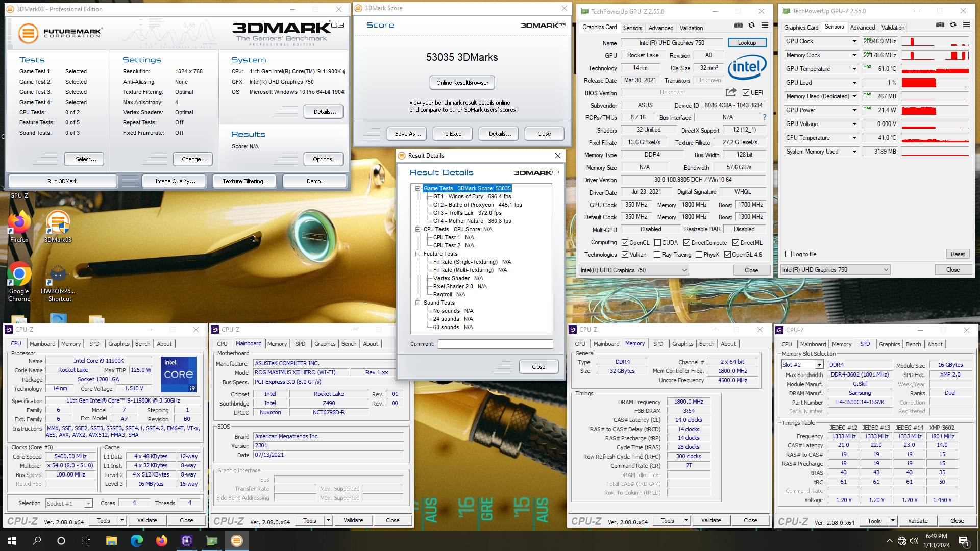Click GPU Power sensor graph
Viewport: 980px width, 551px height.
(935, 110)
